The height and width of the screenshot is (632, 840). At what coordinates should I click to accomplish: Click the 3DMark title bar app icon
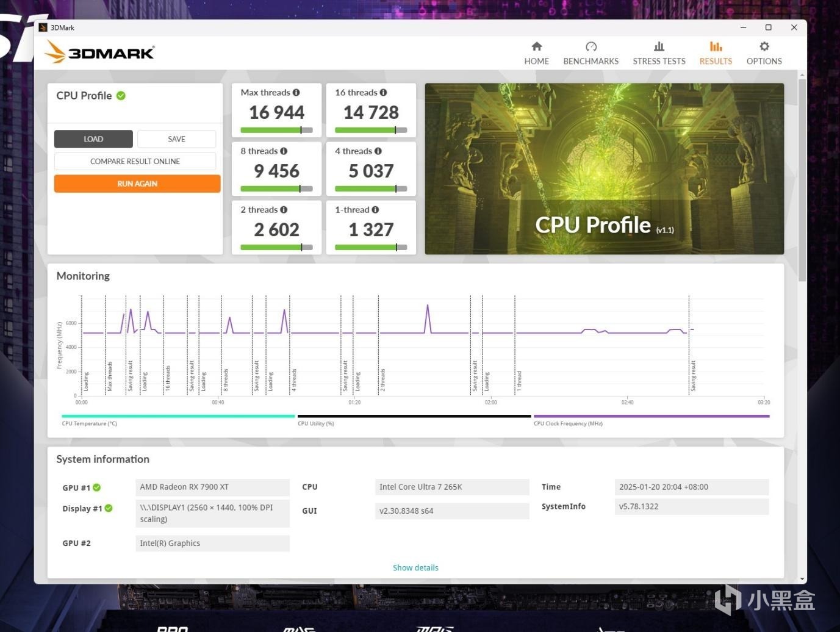43,27
